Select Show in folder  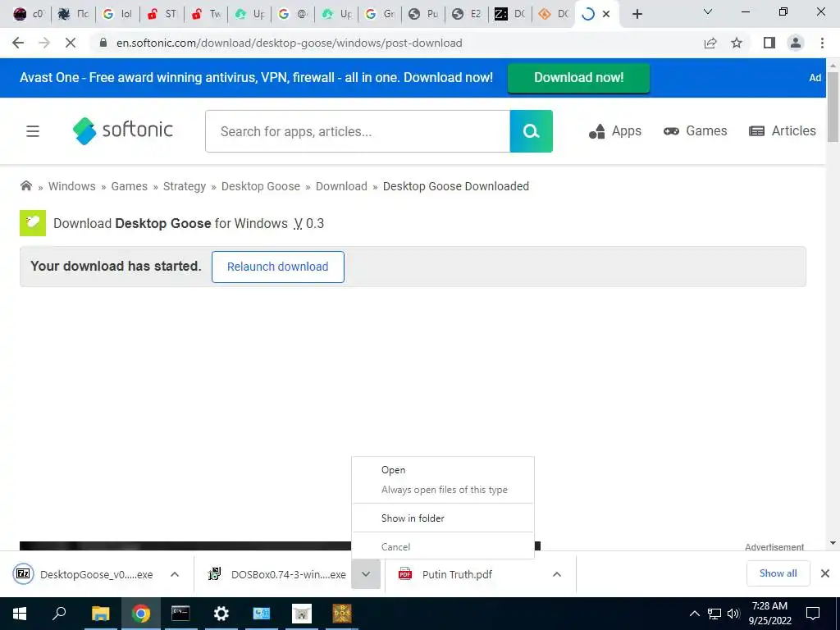pyautogui.click(x=442, y=518)
